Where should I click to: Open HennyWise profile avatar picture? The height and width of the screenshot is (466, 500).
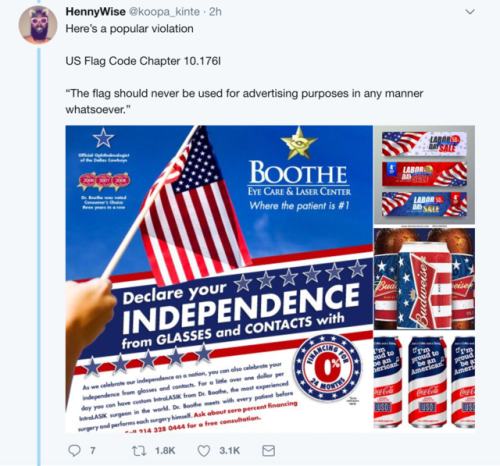pos(38,25)
